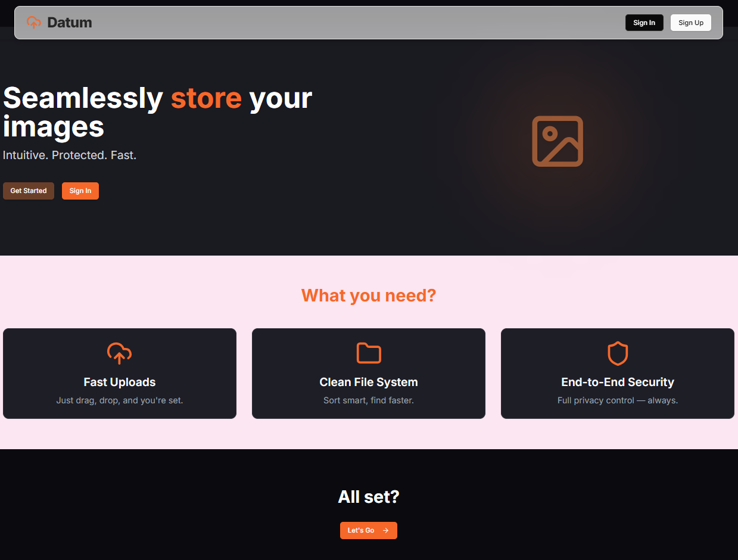Click the orange word "store" in the headline

pyautogui.click(x=206, y=98)
